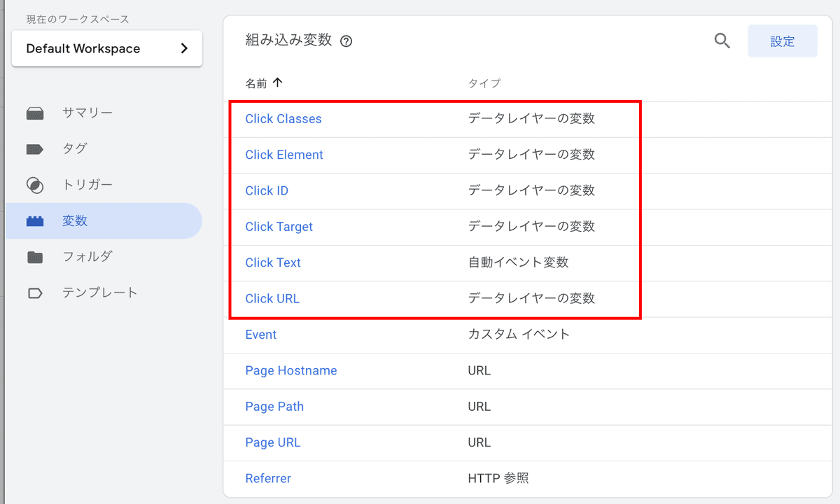Open the Click URL variable link

pos(272,298)
